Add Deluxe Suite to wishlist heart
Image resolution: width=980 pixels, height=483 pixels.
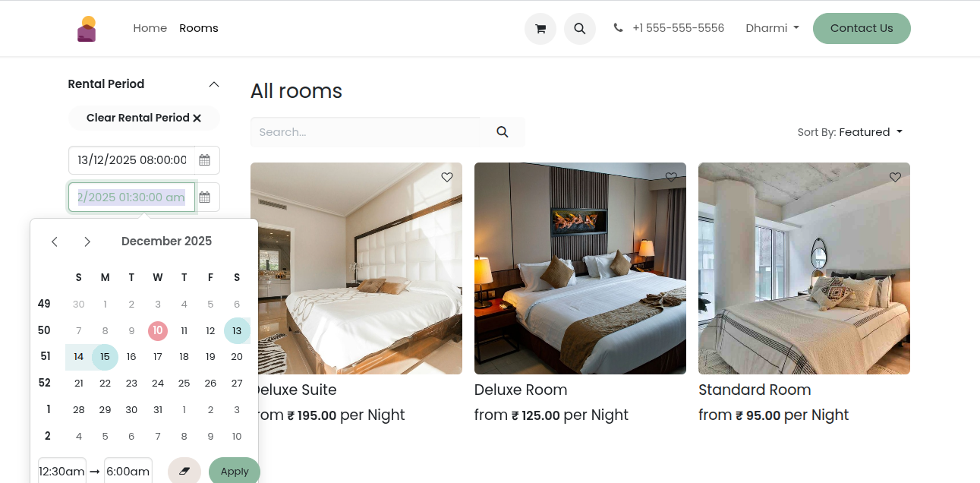pos(447,177)
